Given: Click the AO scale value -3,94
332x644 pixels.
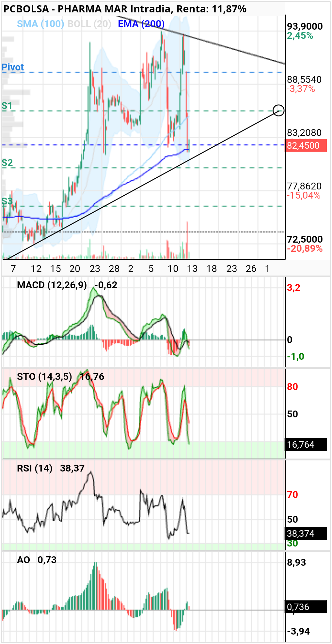Looking at the screenshot, I should (x=298, y=631).
